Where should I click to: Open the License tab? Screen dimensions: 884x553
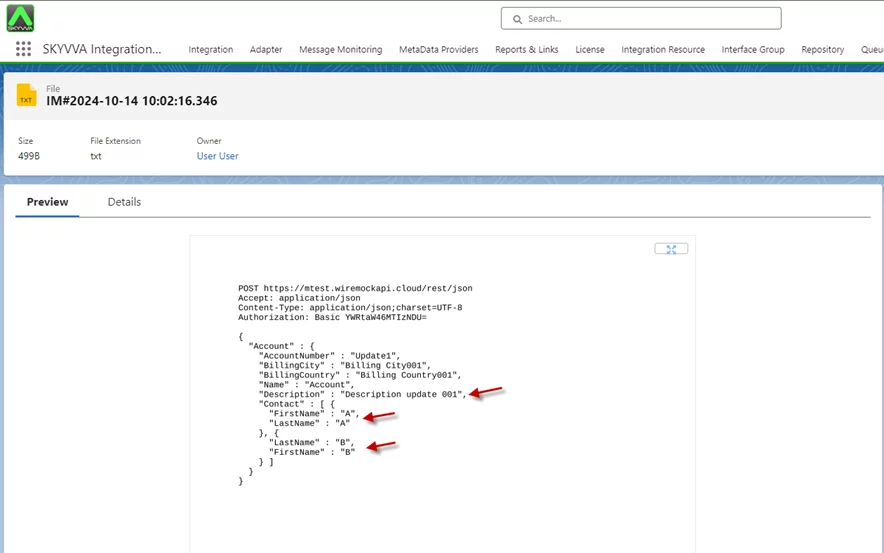(x=589, y=50)
